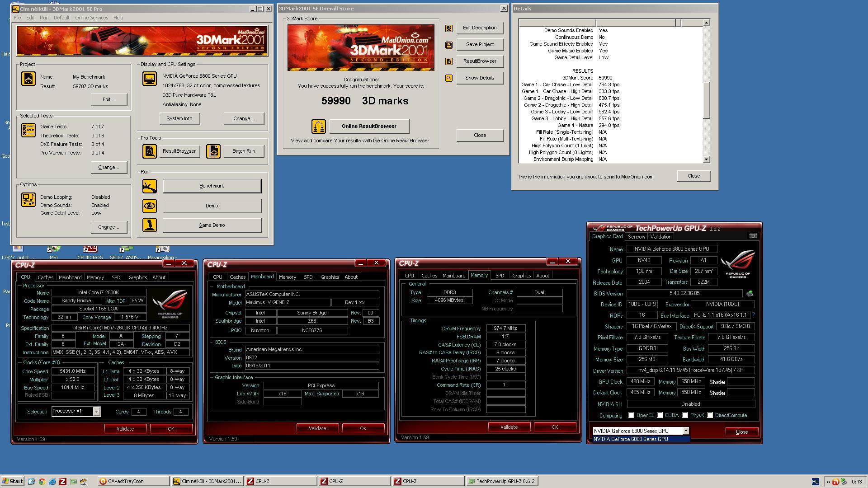
Task: Click the first column header in Details list
Action: click(557, 23)
